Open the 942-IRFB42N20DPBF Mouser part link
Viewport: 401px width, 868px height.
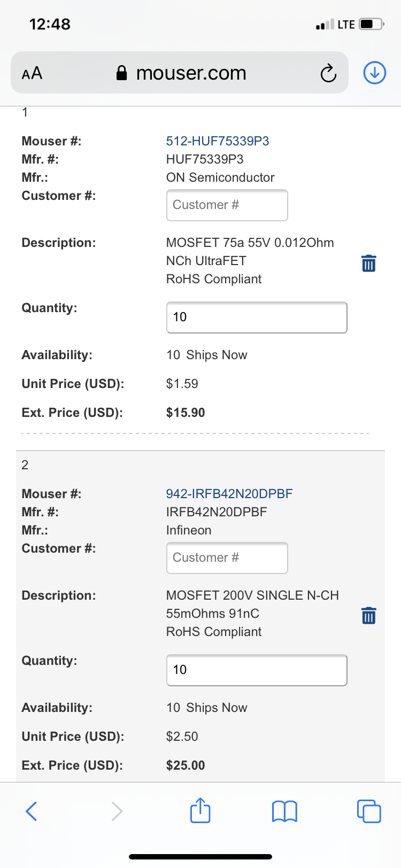point(229,494)
